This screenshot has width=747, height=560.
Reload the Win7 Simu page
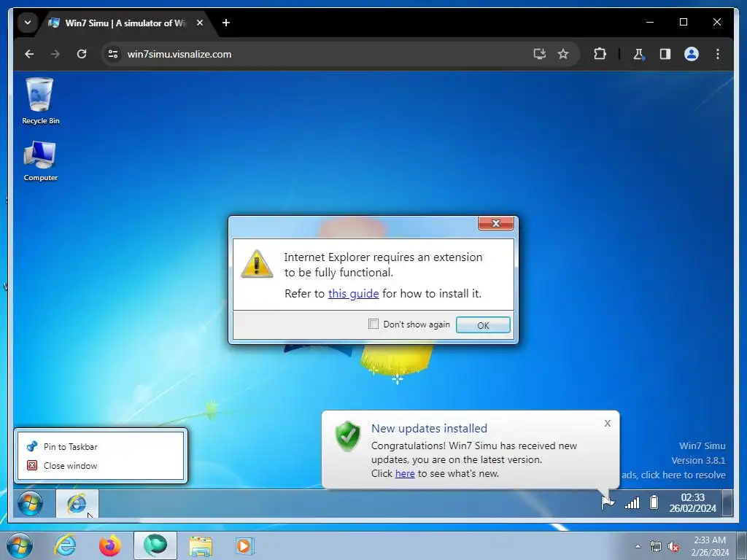(x=82, y=54)
